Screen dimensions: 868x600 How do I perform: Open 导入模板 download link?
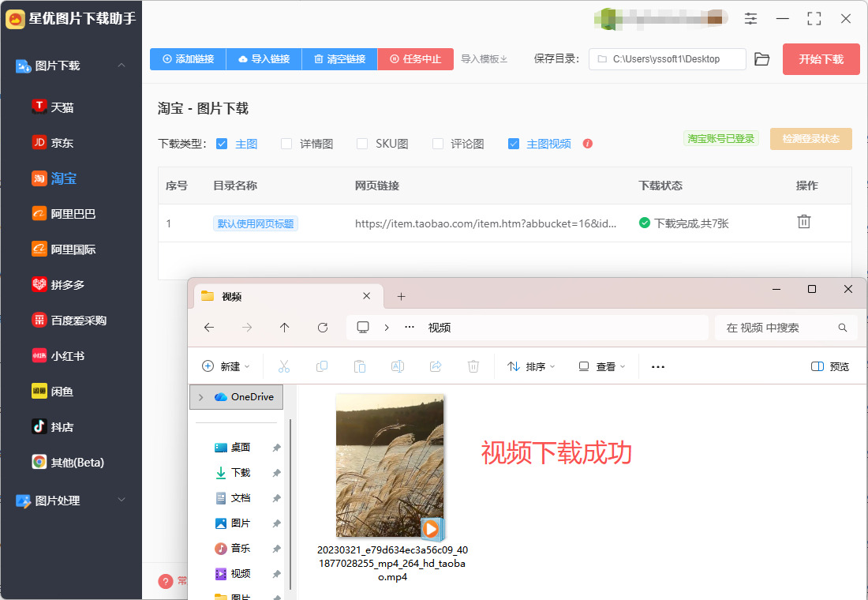click(485, 58)
